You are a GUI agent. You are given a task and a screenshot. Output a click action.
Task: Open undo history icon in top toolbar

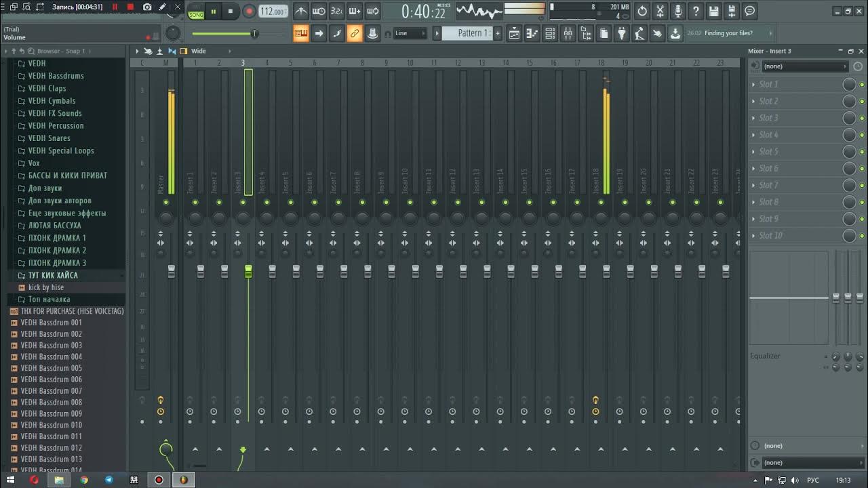click(642, 11)
